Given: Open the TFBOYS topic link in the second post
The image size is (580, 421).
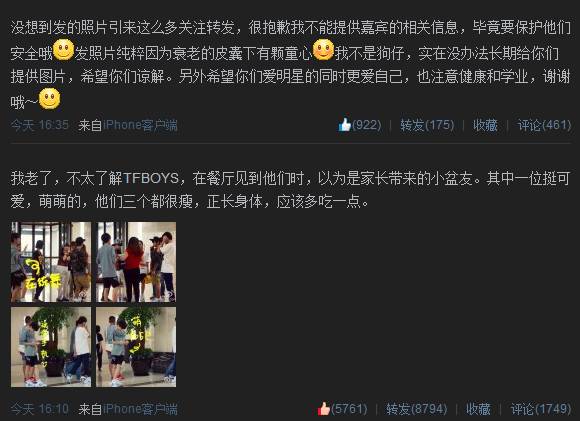Looking at the screenshot, I should [151, 178].
